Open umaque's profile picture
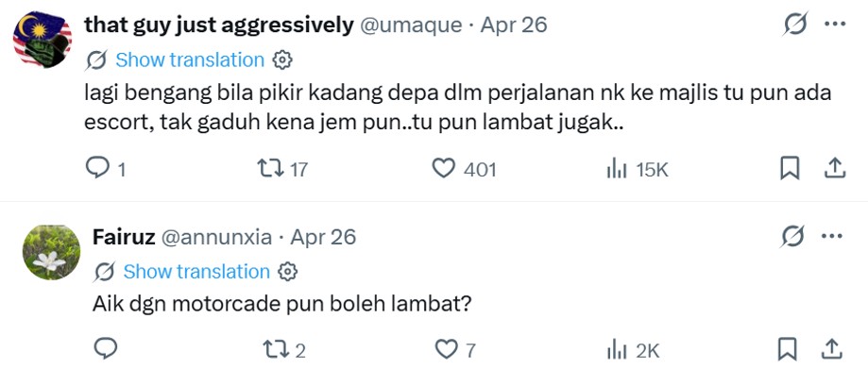The width and height of the screenshot is (868, 386). (x=43, y=39)
